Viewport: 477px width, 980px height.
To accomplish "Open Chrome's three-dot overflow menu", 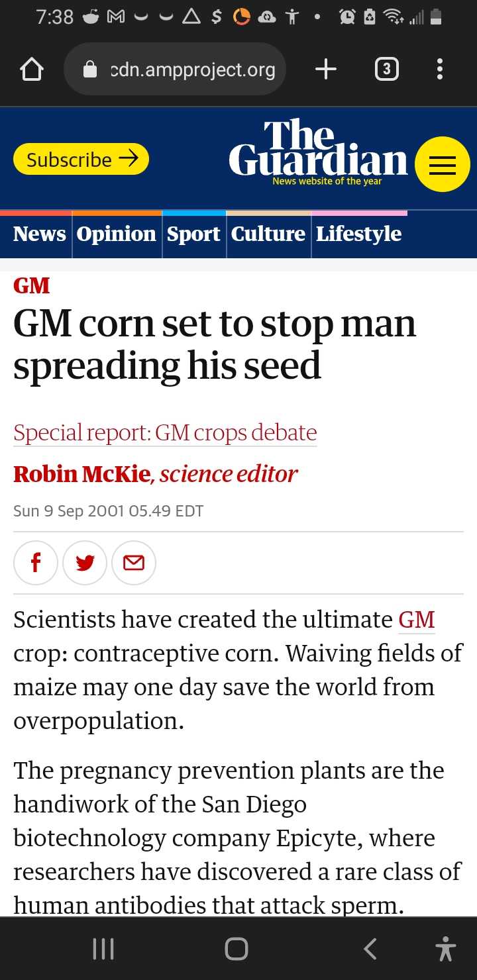I will (x=440, y=69).
